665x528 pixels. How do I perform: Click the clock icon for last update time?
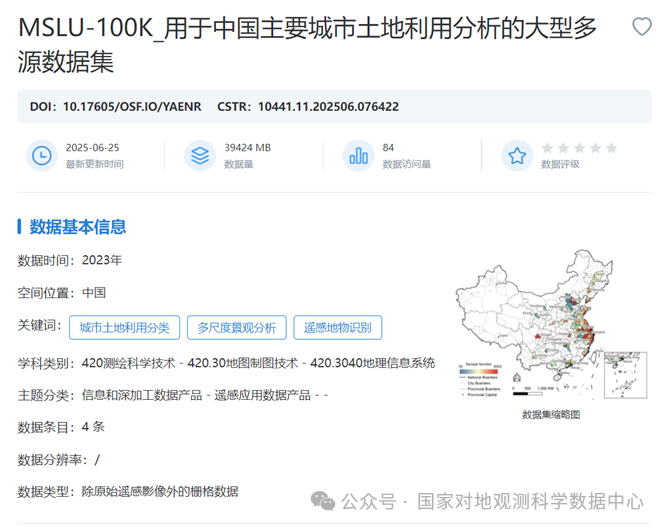42,155
